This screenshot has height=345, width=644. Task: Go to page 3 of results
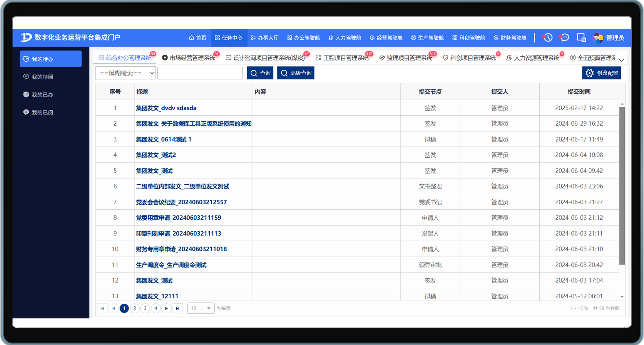[x=145, y=308]
